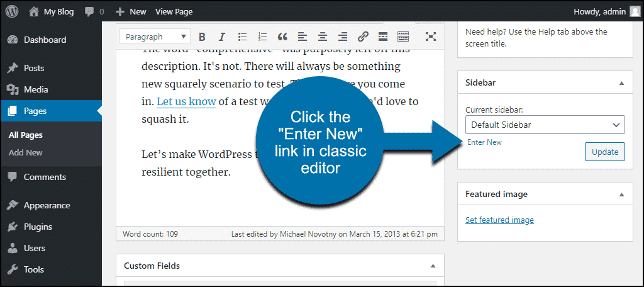Image resolution: width=644 pixels, height=287 pixels.
Task: Click the Update sidebar button
Action: point(604,152)
